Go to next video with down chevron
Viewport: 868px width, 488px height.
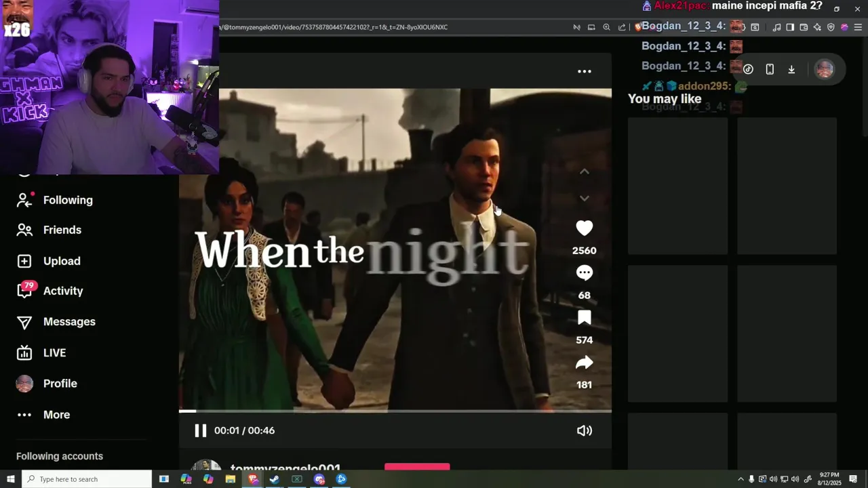(x=584, y=198)
